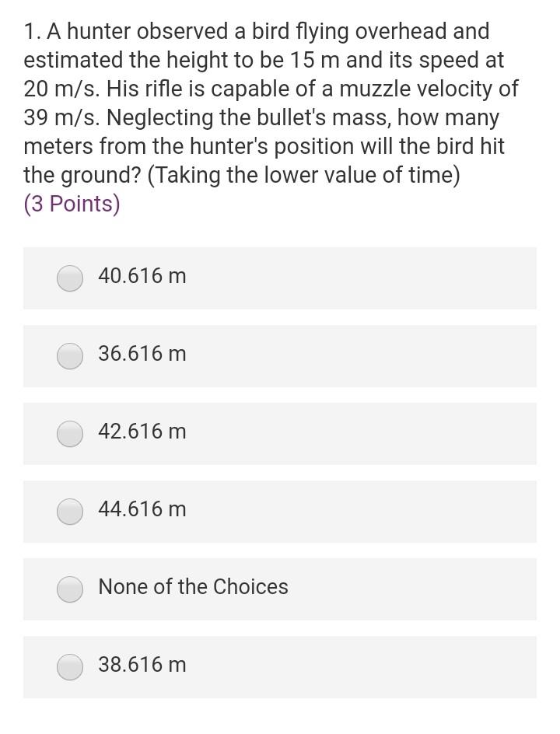Click the hunter and bird question text

tap(271, 103)
